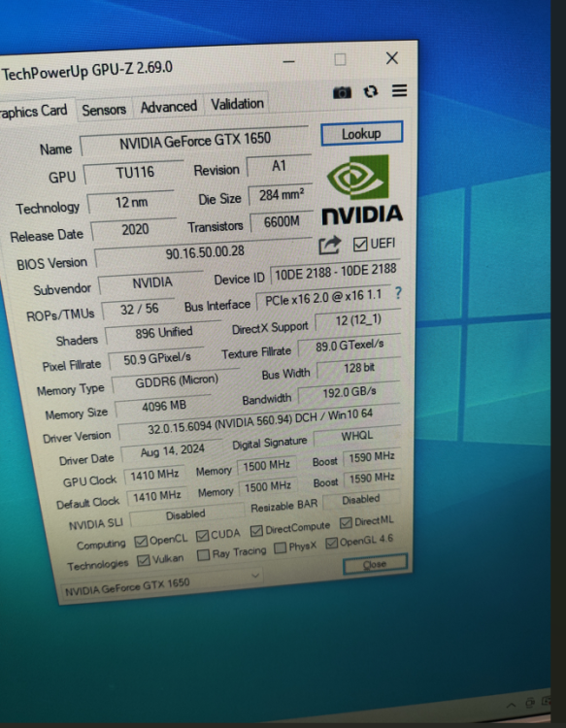Viewport: 566px width, 728px height.
Task: Click the TechPowerUp GPU-Z 2.69.0 title
Action: point(87,71)
